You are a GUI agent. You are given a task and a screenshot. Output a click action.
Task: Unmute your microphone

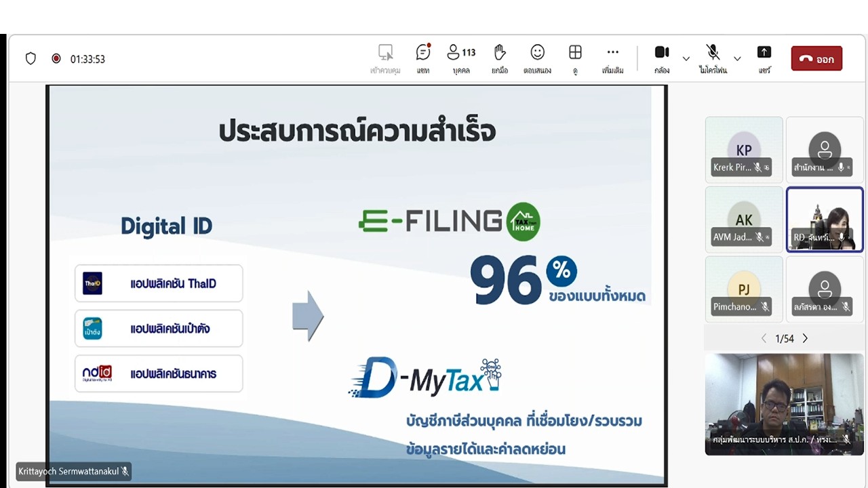click(x=713, y=52)
